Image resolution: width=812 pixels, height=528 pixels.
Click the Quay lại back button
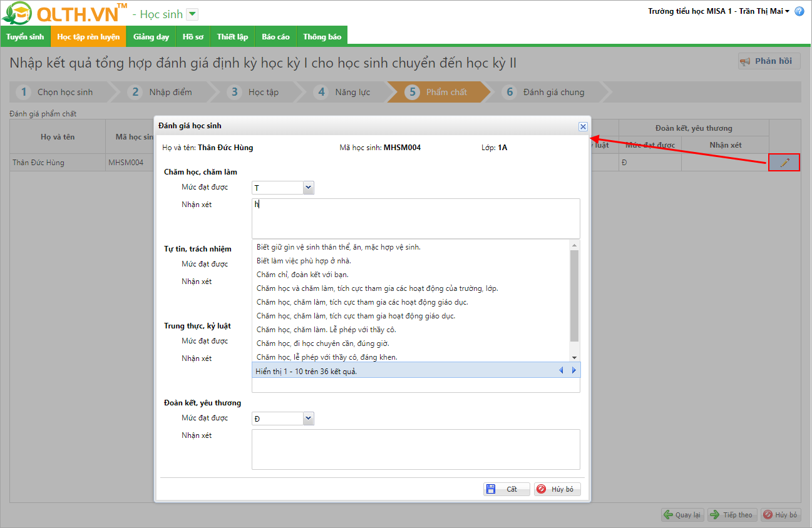pyautogui.click(x=683, y=515)
